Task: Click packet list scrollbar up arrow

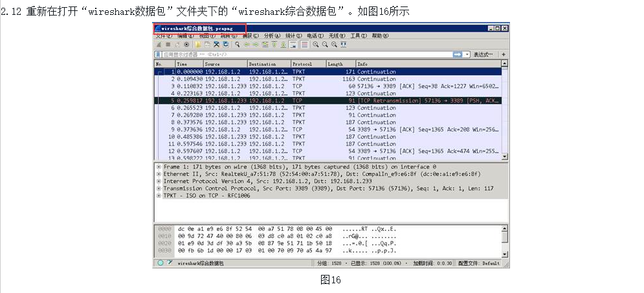Action: click(505, 63)
